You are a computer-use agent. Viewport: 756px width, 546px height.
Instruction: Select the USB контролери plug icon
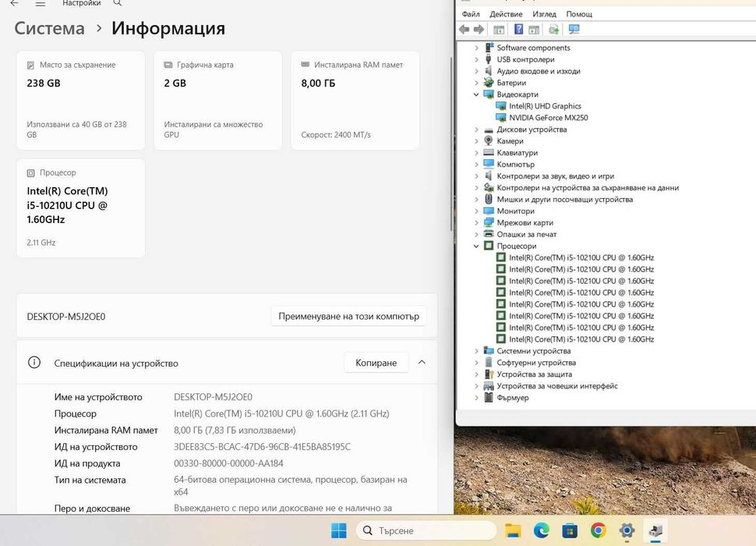pyautogui.click(x=489, y=59)
